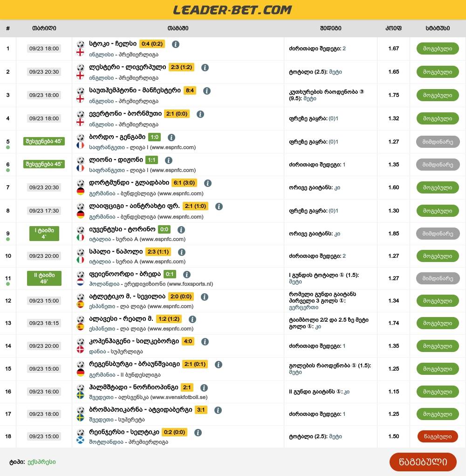
Task: Click Italy flag in იუვენტუსი - ტორინო row
Action: [80, 237]
